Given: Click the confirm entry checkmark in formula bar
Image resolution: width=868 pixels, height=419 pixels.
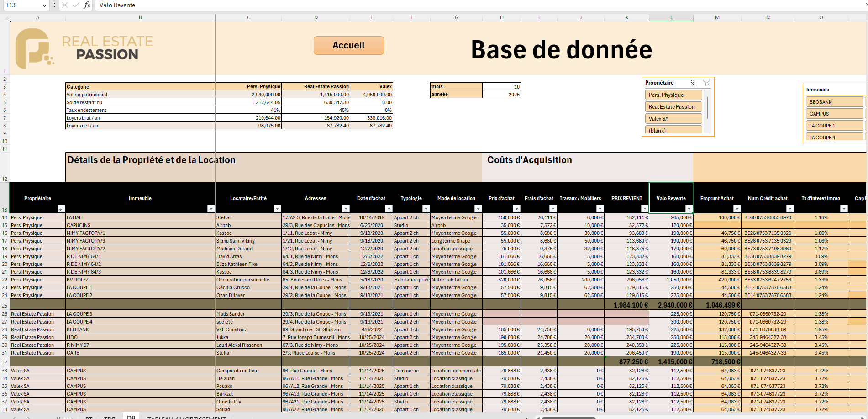Looking at the screenshot, I should [x=75, y=5].
